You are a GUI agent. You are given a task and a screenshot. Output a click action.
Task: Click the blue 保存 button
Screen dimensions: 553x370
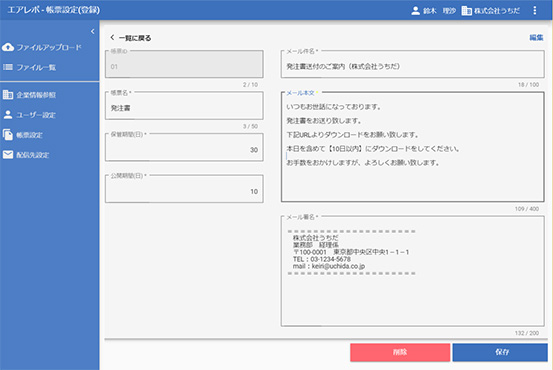pos(500,352)
